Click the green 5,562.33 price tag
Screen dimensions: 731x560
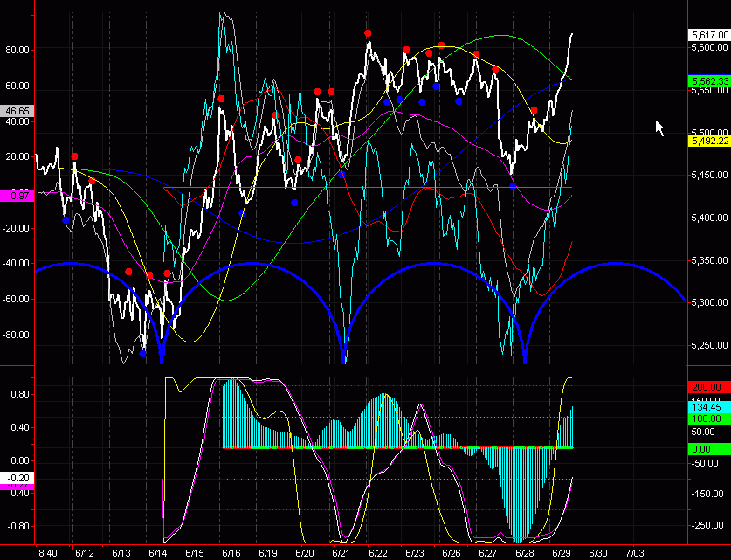click(709, 81)
